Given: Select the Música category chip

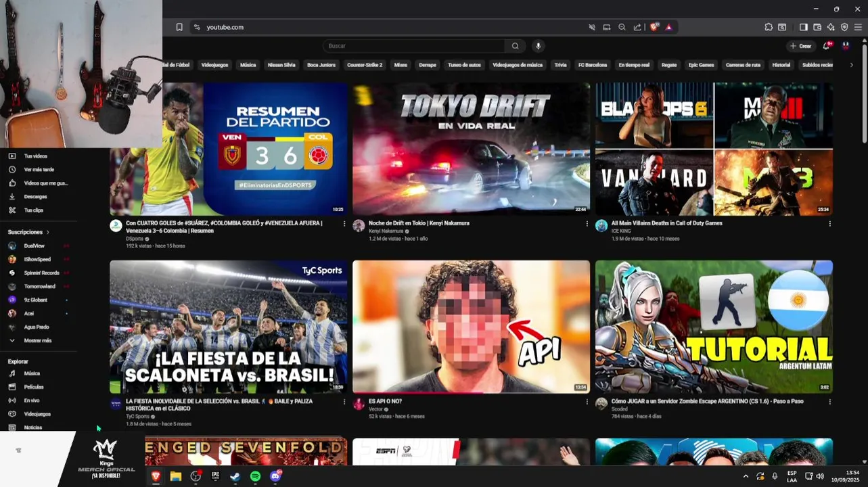Looking at the screenshot, I should tap(248, 65).
